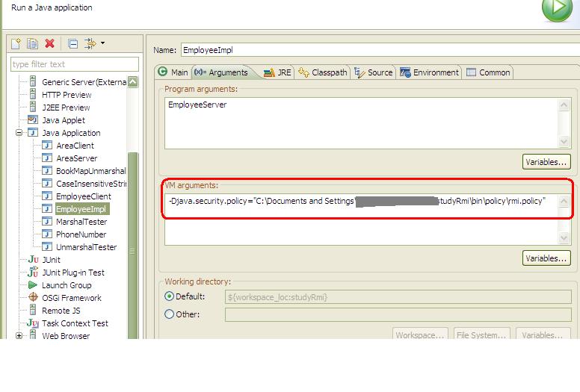
Task: Click down arrow of VM arguments scrollbar
Action: (564, 237)
